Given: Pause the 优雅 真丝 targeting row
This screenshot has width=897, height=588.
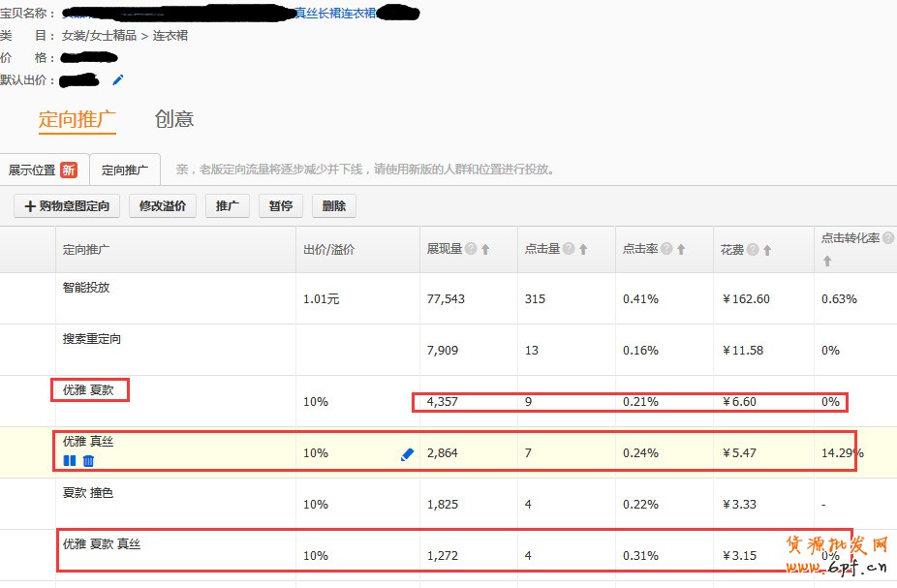Looking at the screenshot, I should point(70,461).
